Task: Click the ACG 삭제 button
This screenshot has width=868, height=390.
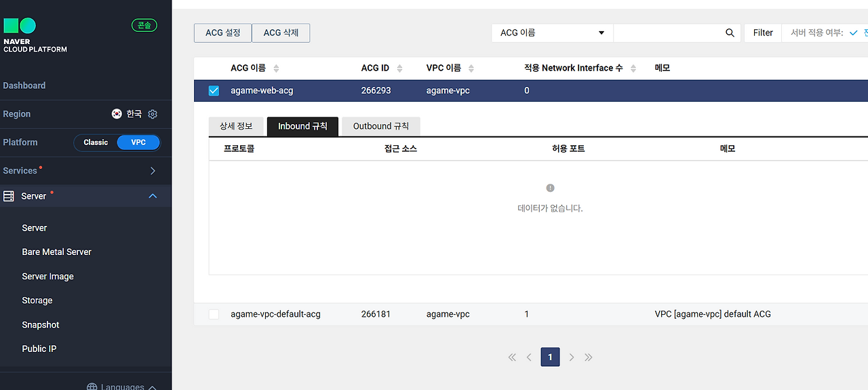Action: click(281, 33)
